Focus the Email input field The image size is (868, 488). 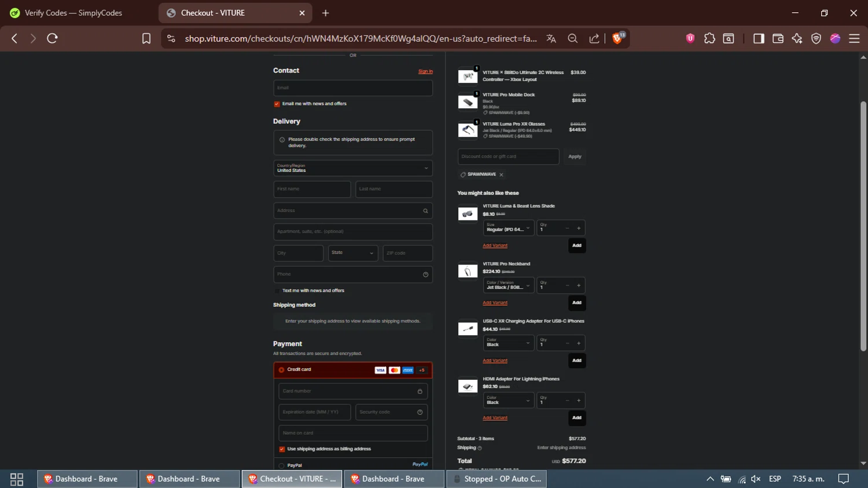pyautogui.click(x=353, y=88)
